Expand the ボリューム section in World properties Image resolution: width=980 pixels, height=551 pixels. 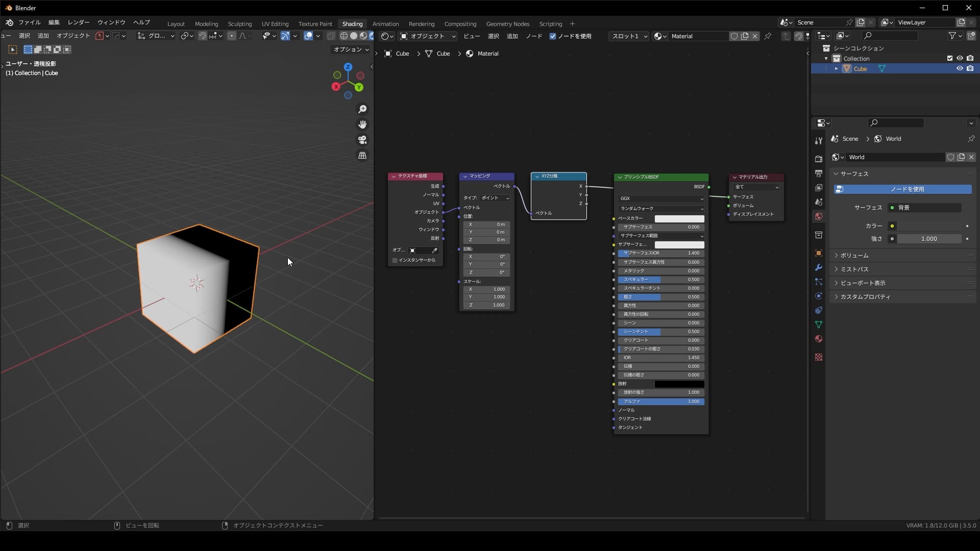pos(852,255)
